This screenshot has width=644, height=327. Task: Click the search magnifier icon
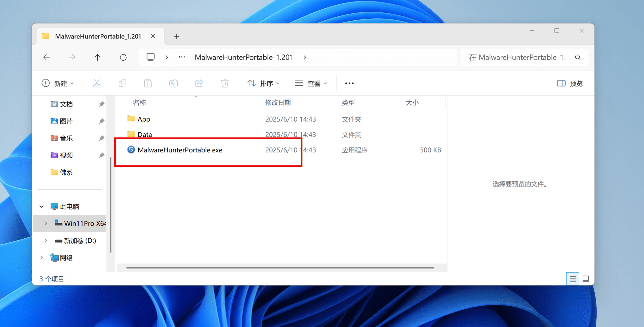(x=578, y=58)
